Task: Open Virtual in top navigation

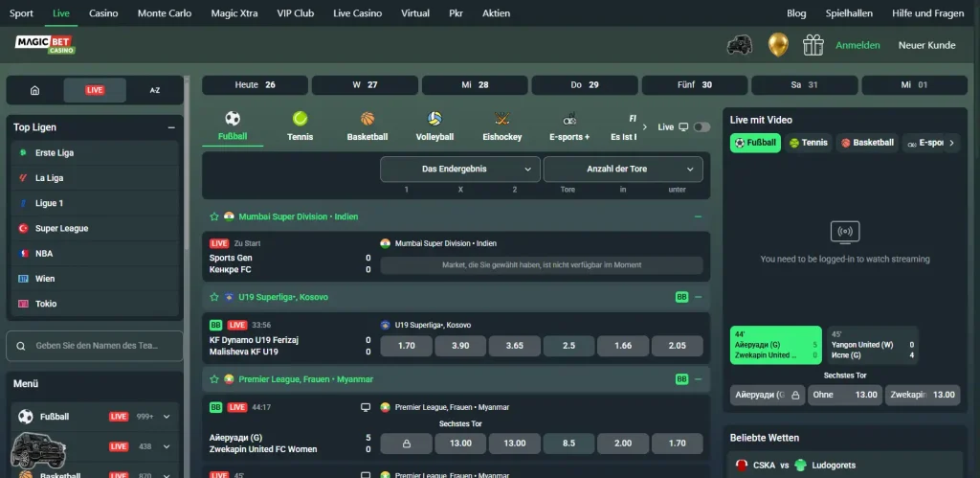Action: click(x=415, y=13)
